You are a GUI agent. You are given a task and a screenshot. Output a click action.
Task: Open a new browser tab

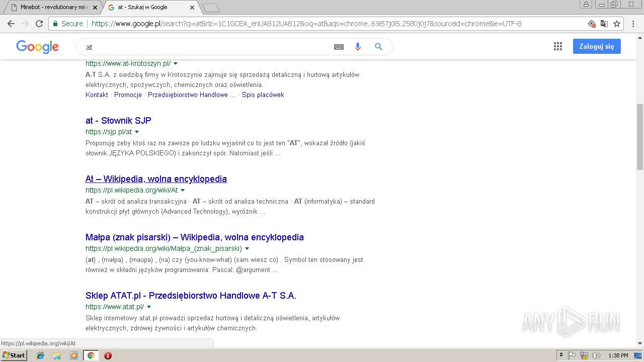[210, 8]
